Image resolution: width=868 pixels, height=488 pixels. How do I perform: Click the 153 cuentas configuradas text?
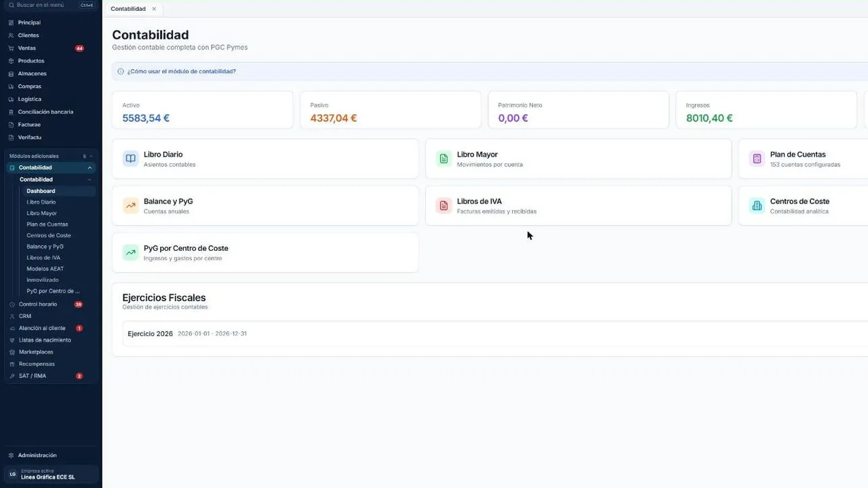(805, 165)
